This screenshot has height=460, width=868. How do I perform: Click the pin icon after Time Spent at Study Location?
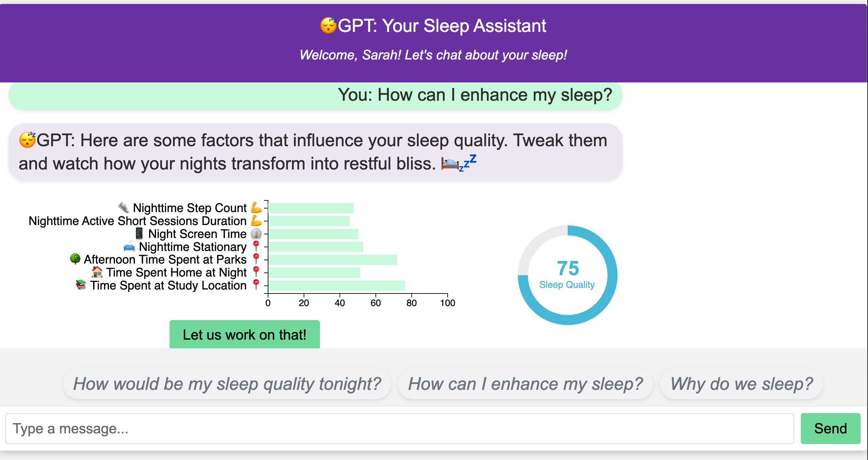[x=256, y=285]
